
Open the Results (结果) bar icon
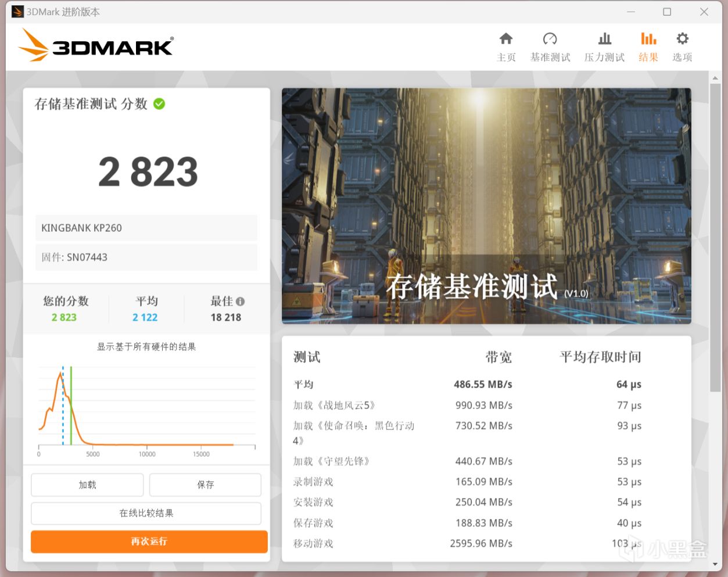click(648, 39)
